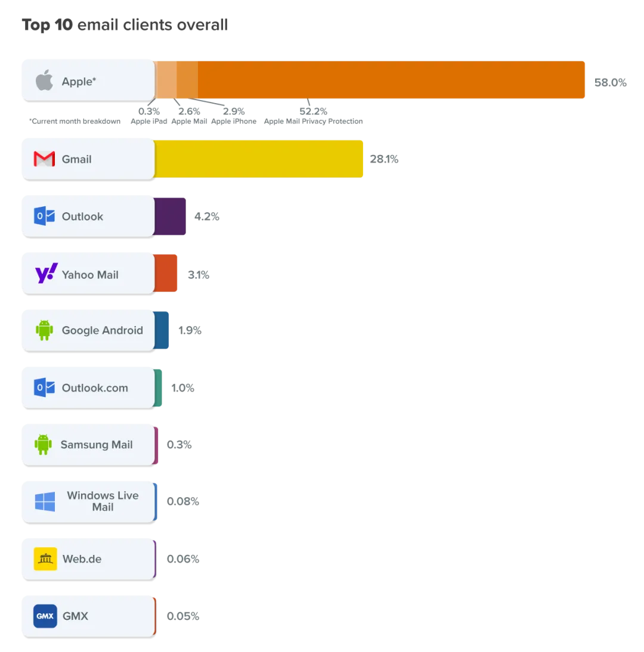Image resolution: width=644 pixels, height=652 pixels.
Task: Click the Samsung Mail android icon
Action: click(x=44, y=445)
